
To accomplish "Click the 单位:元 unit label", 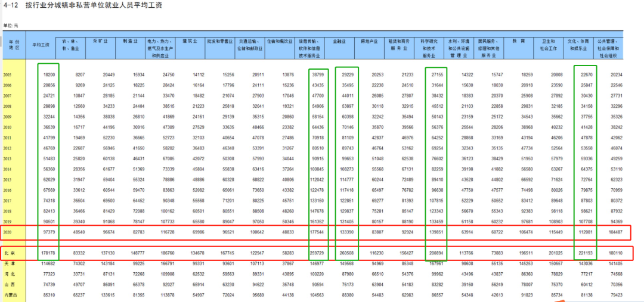I will coord(11,26).
